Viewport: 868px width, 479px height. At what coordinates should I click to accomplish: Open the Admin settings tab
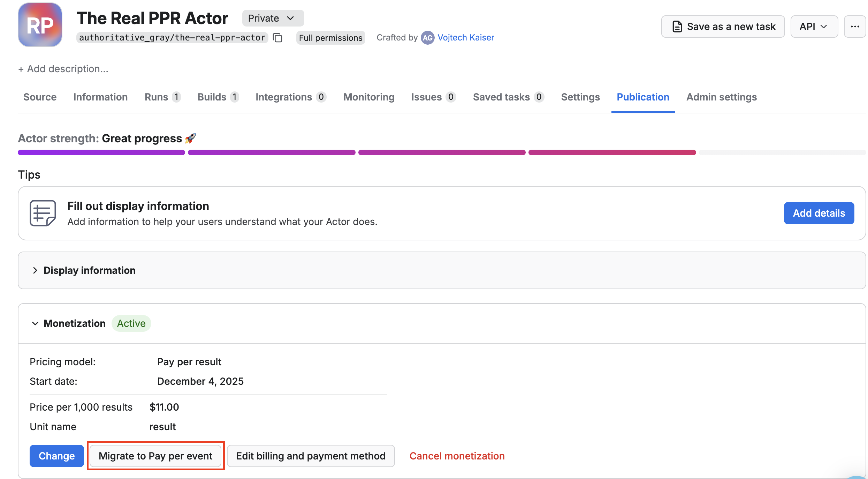721,97
